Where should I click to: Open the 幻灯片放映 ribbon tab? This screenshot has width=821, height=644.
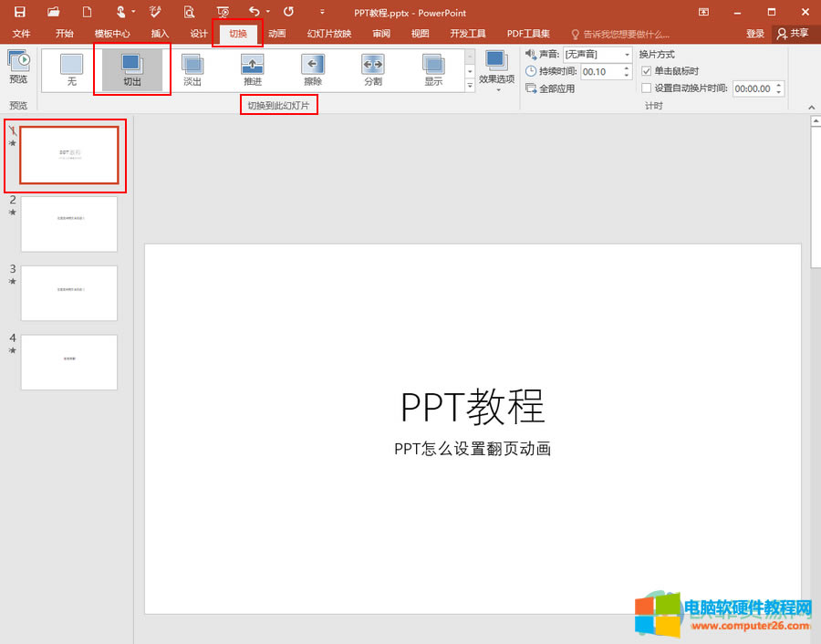pyautogui.click(x=329, y=34)
